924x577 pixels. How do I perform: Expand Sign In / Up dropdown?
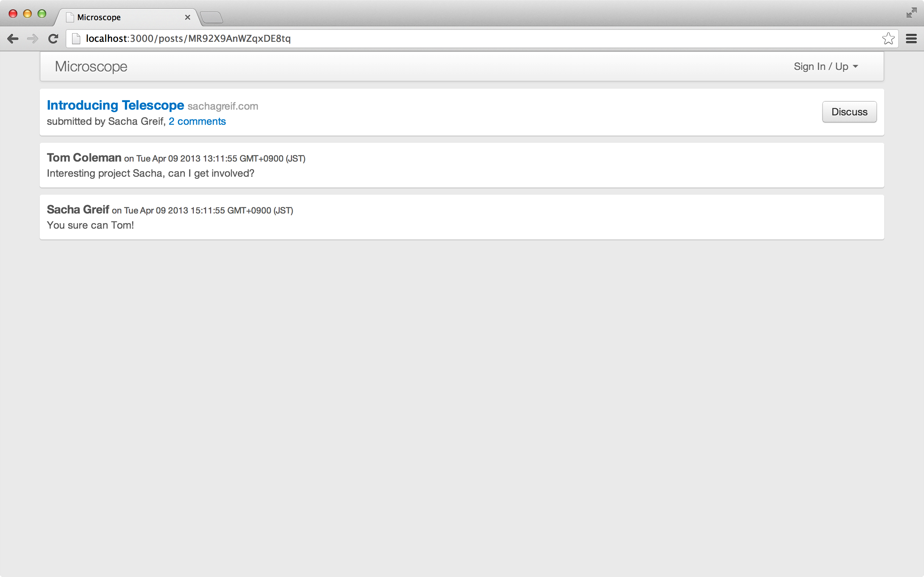tap(825, 66)
